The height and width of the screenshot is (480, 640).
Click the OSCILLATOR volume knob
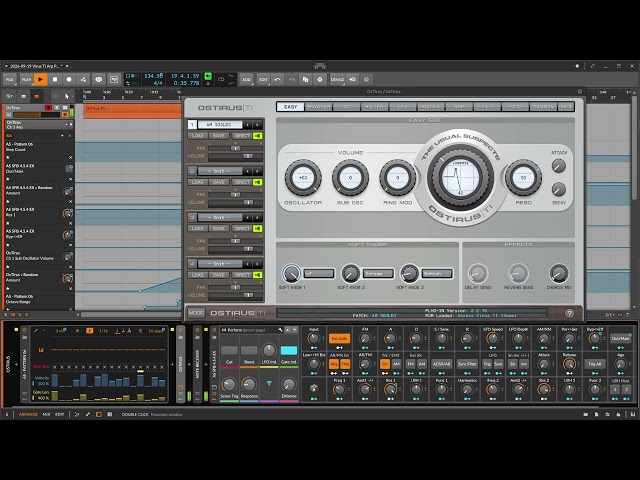tap(303, 178)
